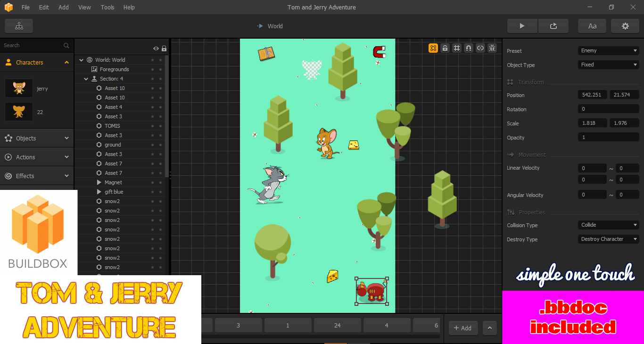Click the + Add scene button
The image size is (644, 344).
point(462,328)
